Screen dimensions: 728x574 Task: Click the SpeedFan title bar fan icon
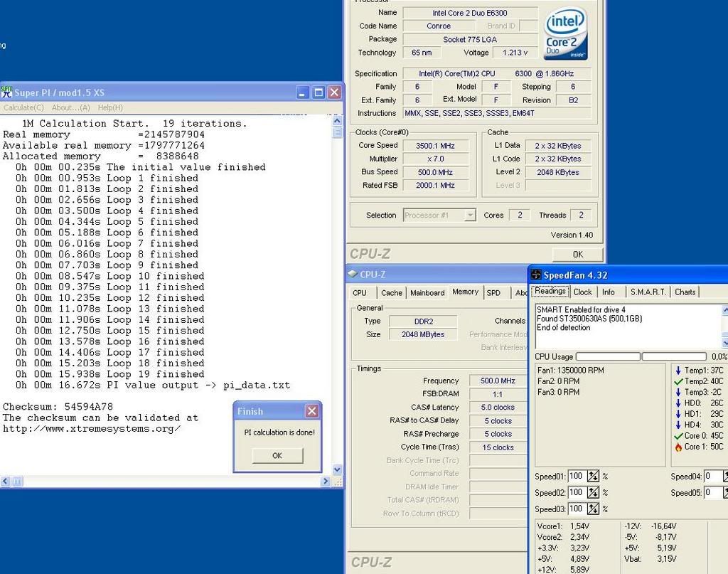[536, 275]
